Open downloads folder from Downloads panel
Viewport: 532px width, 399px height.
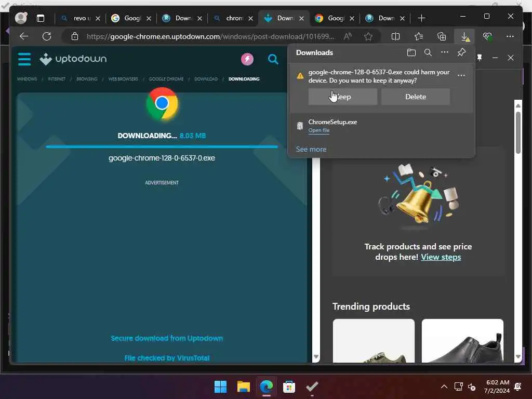411,52
